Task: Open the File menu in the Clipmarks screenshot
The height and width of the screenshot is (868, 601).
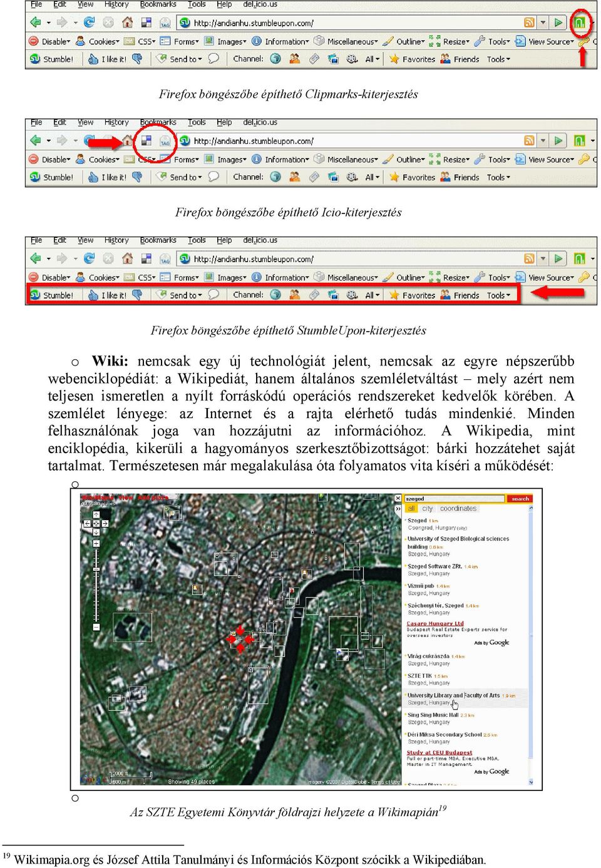Action: (36, 4)
